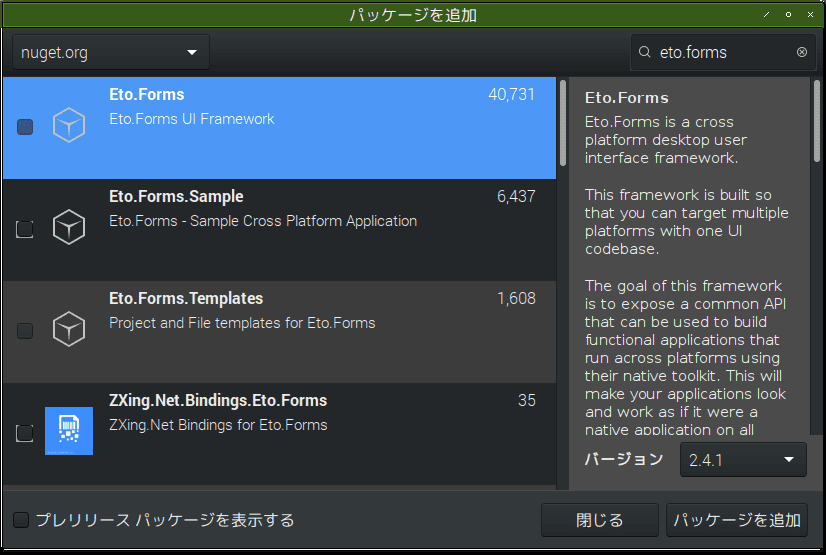Click the パッケージを追加 button
This screenshot has height=555, width=826.
click(736, 520)
